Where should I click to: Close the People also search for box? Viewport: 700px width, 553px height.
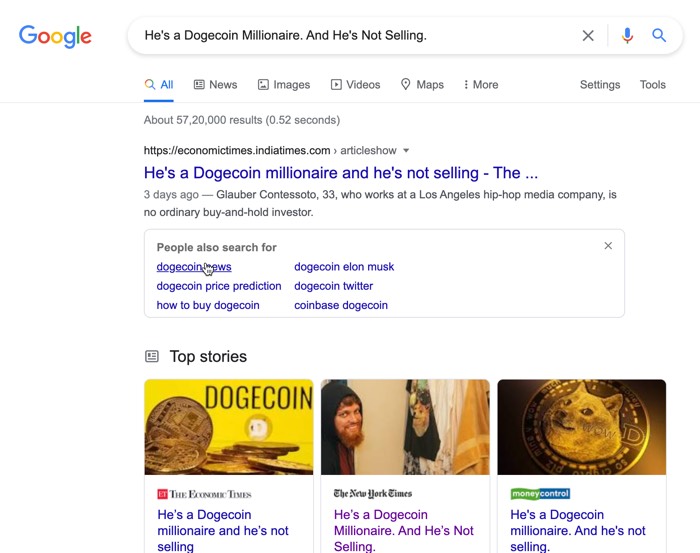tap(608, 245)
